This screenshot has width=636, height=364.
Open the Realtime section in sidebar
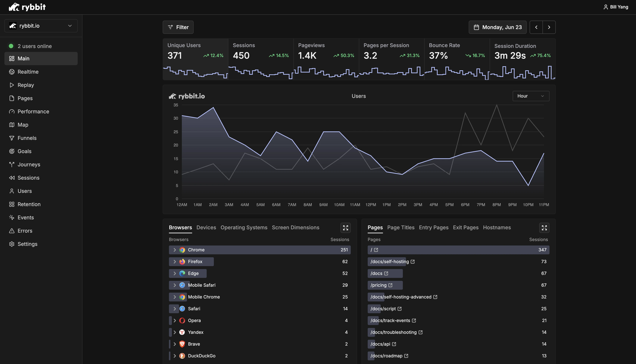point(28,72)
